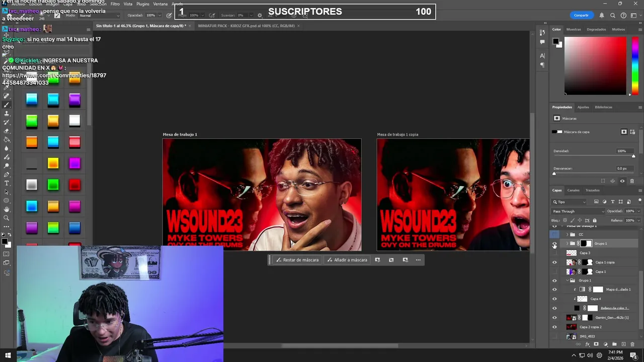The image size is (644, 362).
Task: Select the Path Selection arrow tool
Action: tap(7, 192)
